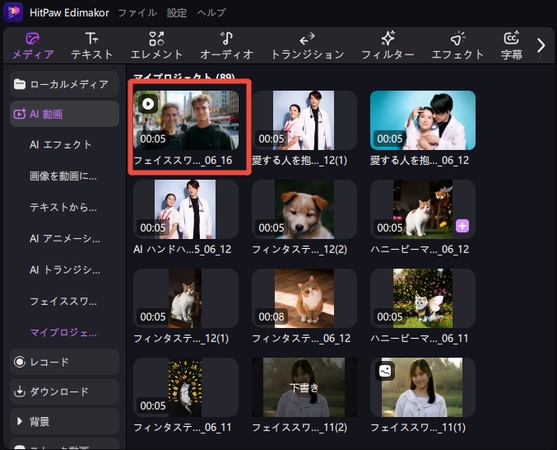This screenshot has width=557, height=450.
Task: Click the ローカルメディア folder icon
Action: tap(19, 84)
